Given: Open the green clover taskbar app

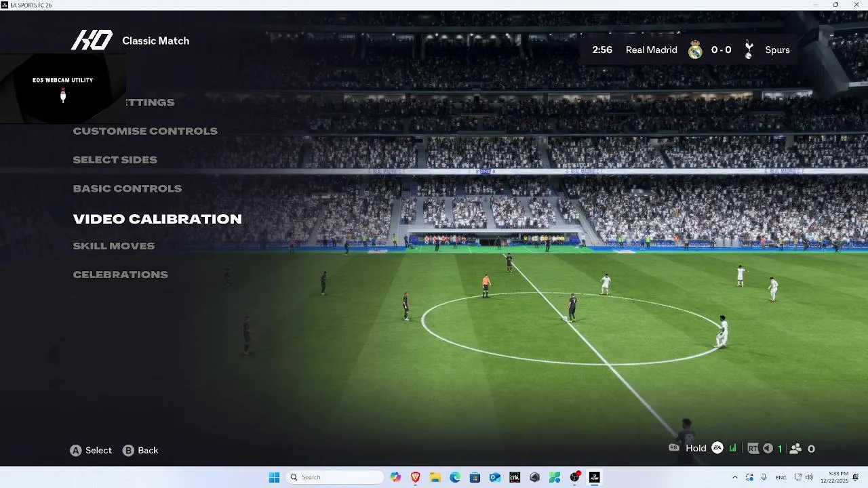Looking at the screenshot, I should coord(555,477).
